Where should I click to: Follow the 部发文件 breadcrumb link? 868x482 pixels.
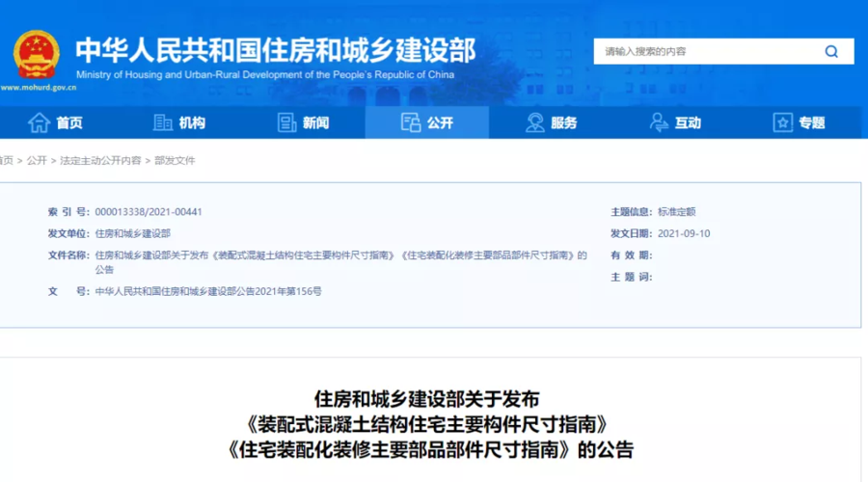pos(175,160)
